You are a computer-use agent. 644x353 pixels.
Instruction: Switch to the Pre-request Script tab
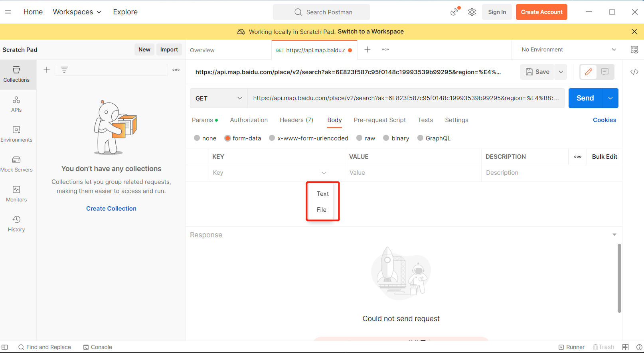click(x=380, y=120)
